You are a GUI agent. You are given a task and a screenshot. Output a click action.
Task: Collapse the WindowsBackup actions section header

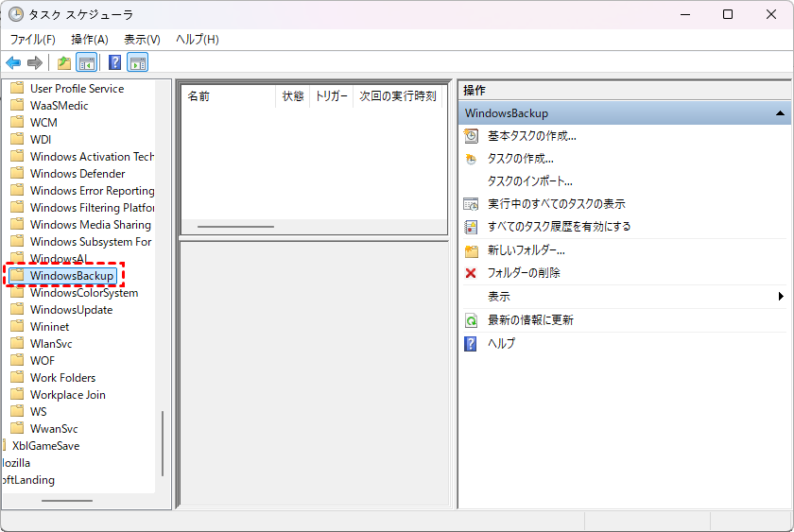coord(780,113)
